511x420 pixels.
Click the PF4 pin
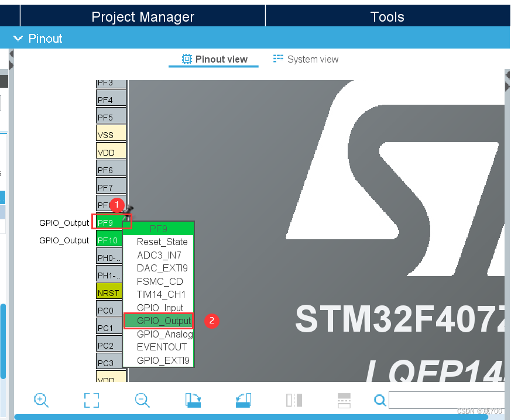coord(111,98)
